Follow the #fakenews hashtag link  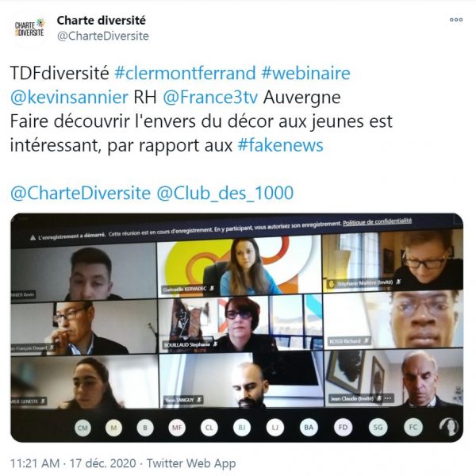[281, 145]
